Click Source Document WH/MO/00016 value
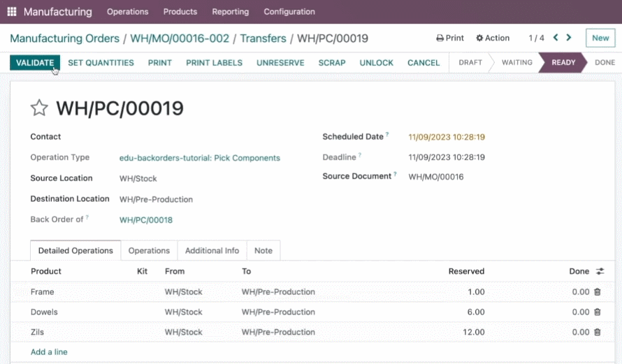 coord(436,177)
